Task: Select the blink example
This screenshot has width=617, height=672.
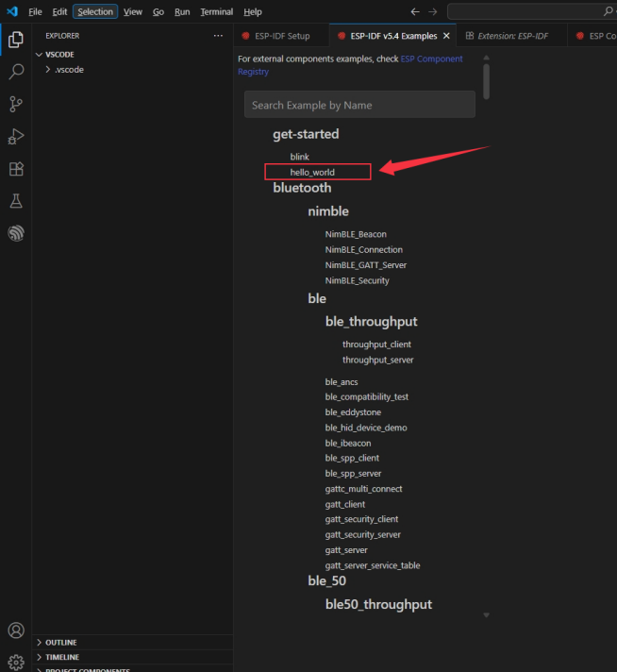Action: click(x=299, y=157)
